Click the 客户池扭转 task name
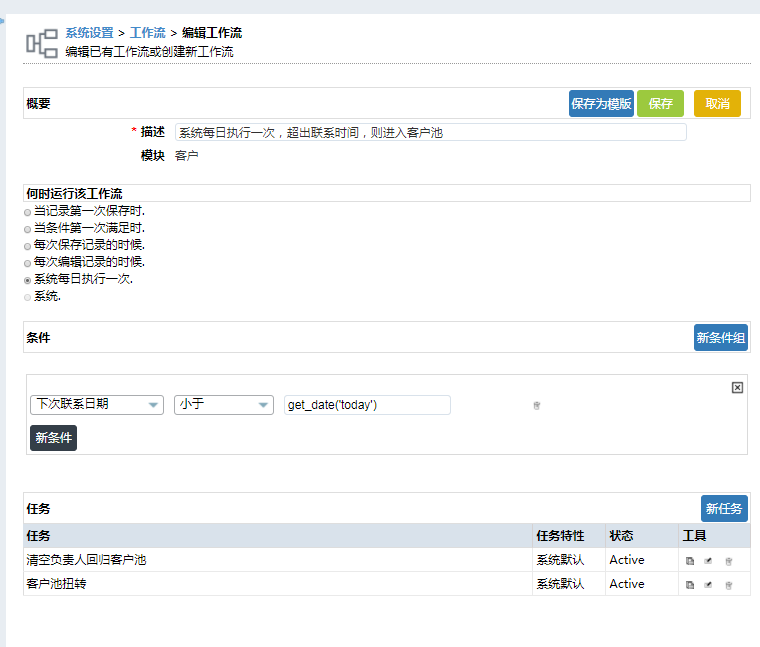Viewport: 760px width, 647px height. (56, 584)
